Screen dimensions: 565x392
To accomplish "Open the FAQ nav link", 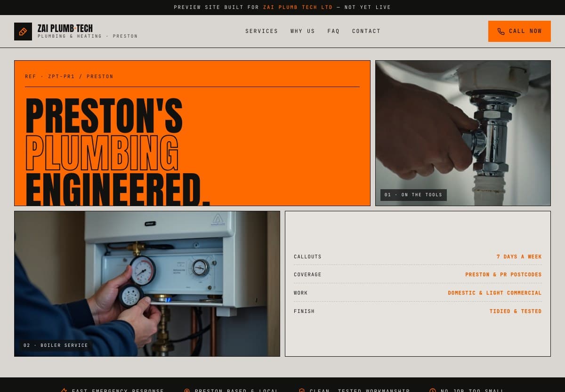I will (333, 31).
